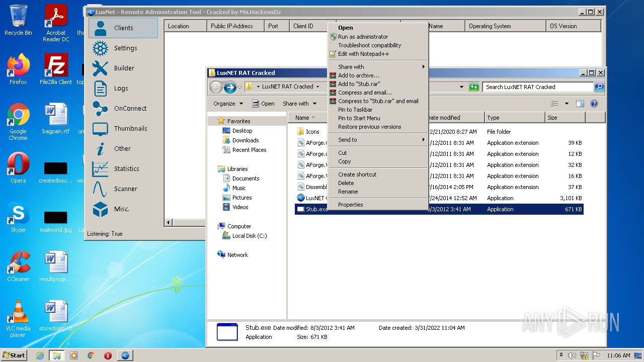Viewport: 644px width, 362px height.
Task: Sort files by the Size column header
Action: (565, 118)
